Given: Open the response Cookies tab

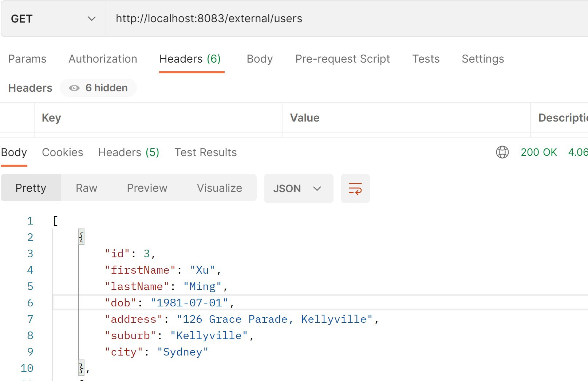Looking at the screenshot, I should [63, 152].
